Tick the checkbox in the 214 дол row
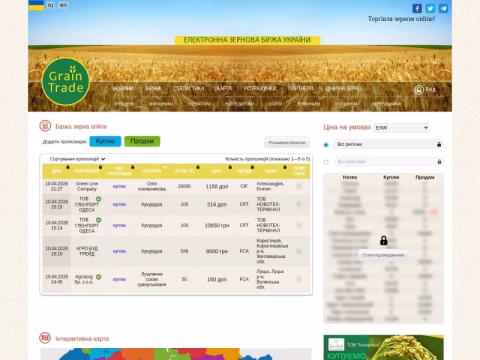The image size is (480, 360). coord(299,204)
